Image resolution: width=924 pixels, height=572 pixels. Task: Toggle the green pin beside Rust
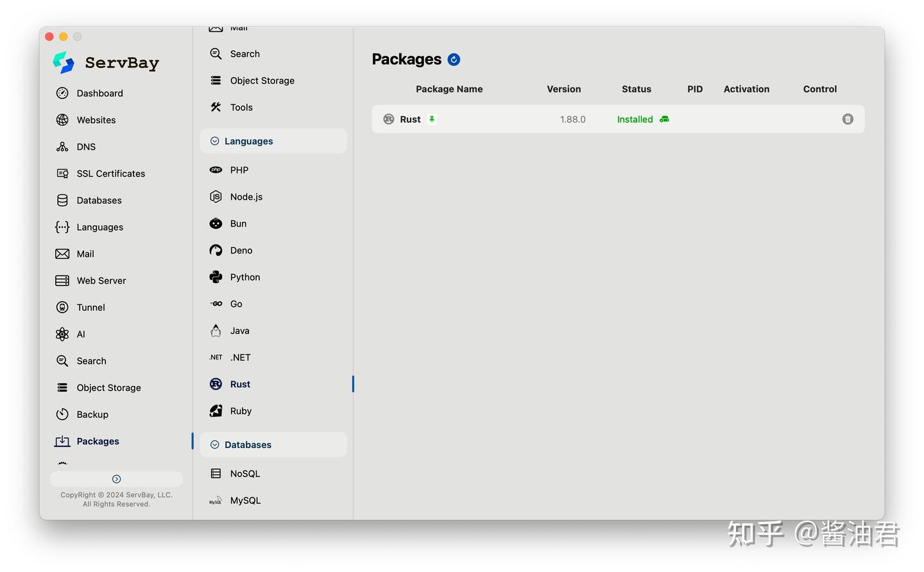point(432,119)
